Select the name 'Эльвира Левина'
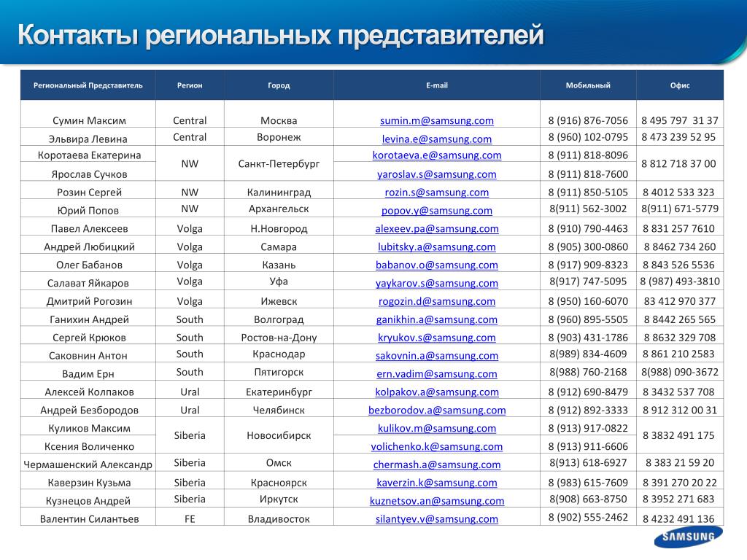The height and width of the screenshot is (560, 747). 88,139
